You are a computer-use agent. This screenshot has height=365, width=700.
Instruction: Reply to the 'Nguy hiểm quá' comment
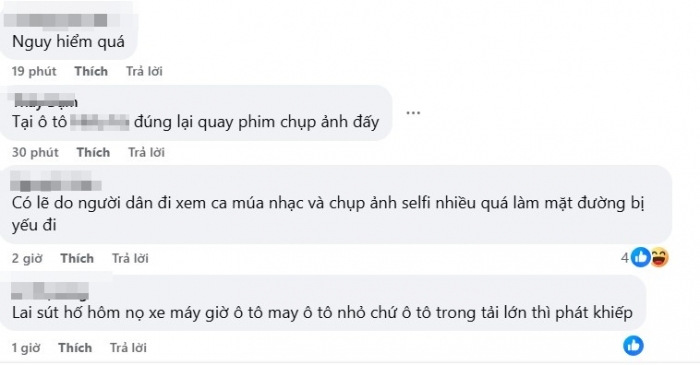tap(144, 71)
